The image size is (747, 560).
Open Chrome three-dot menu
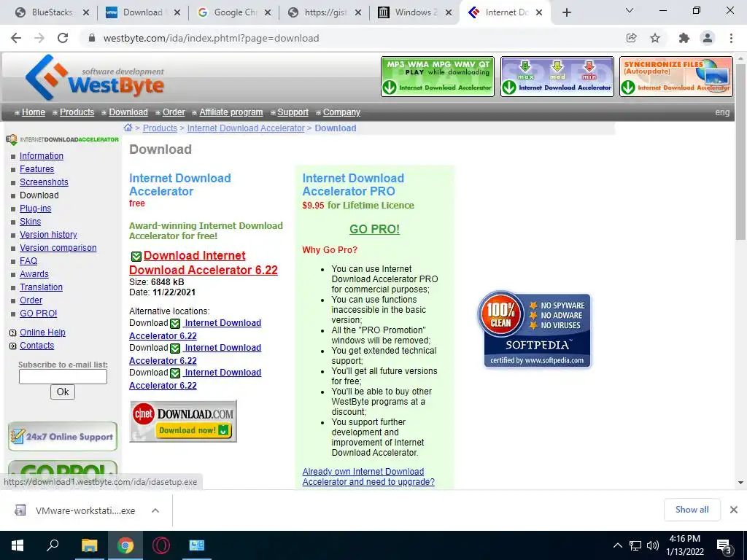coord(731,38)
